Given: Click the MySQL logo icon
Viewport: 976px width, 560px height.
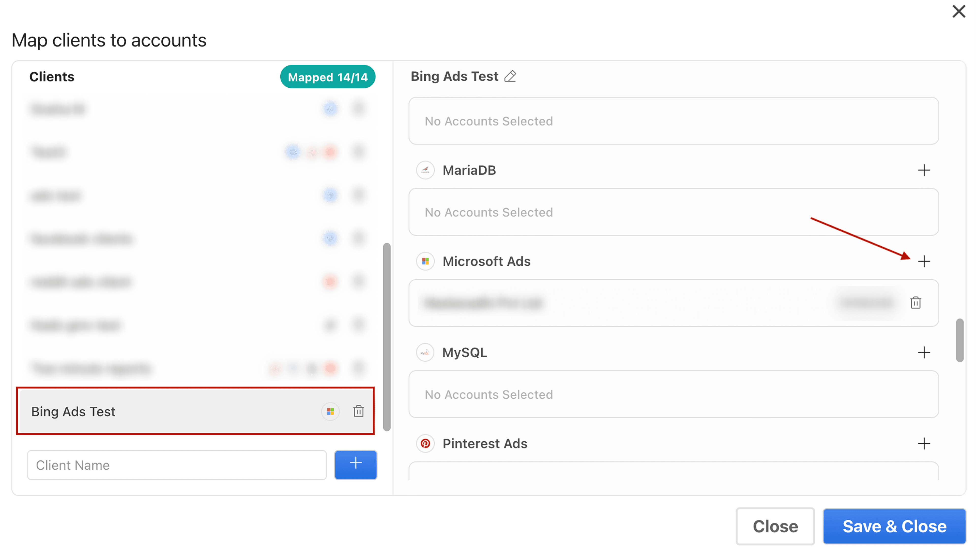Looking at the screenshot, I should tap(425, 352).
